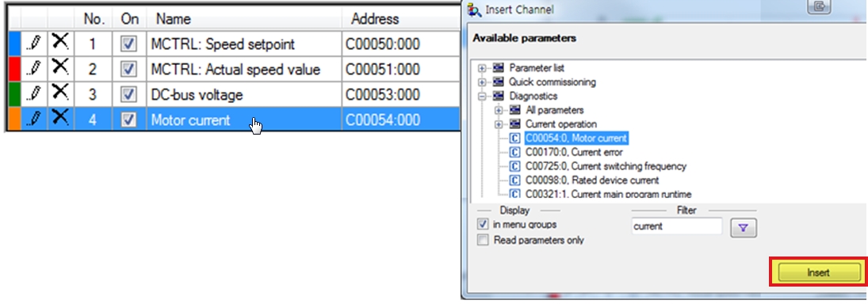Click the All parameters folder icon
868x304 pixels.
tap(514, 110)
